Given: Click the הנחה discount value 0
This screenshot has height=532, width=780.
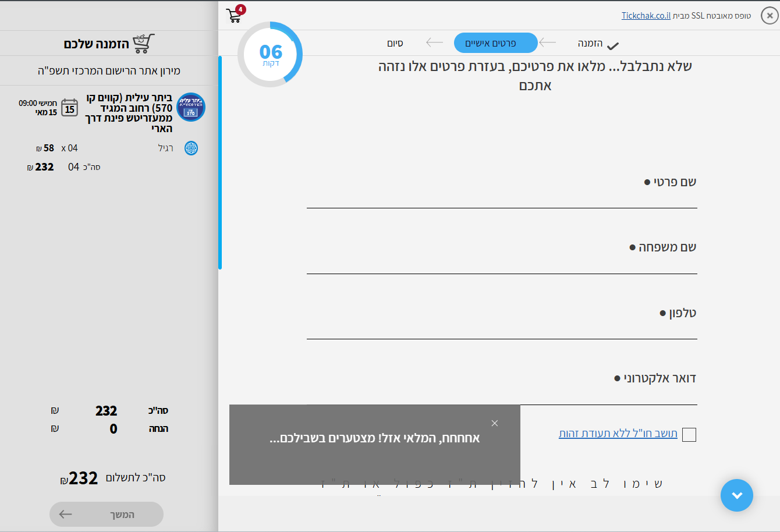Looking at the screenshot, I should (114, 429).
